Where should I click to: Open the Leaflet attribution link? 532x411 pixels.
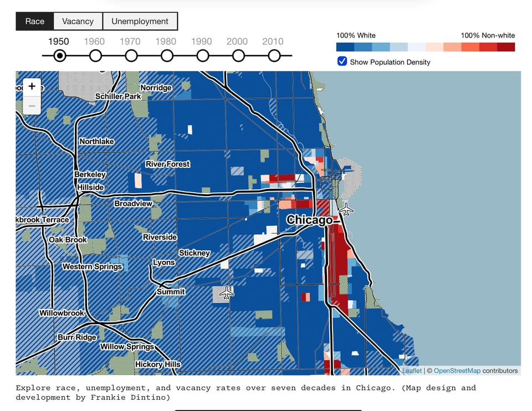pyautogui.click(x=412, y=371)
